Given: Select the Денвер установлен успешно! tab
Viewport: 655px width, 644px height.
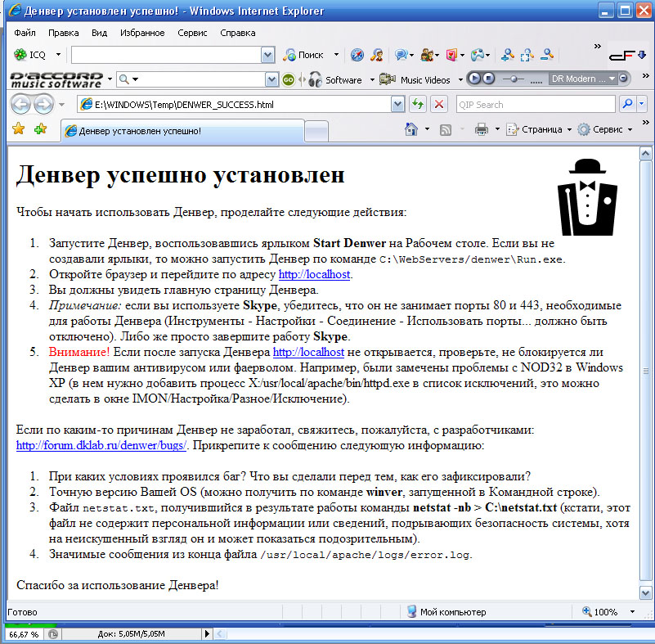Looking at the screenshot, I should click(x=183, y=131).
